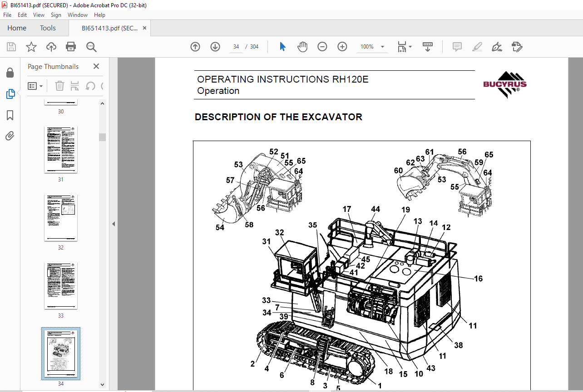Zoom in with the plus icon
The height and width of the screenshot is (392, 583).
coord(342,47)
